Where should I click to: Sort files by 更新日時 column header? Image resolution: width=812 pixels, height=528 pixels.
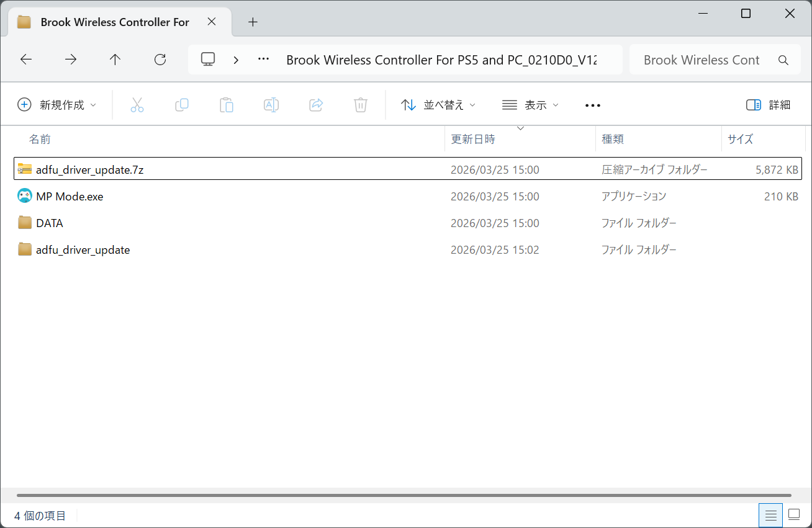pos(473,140)
